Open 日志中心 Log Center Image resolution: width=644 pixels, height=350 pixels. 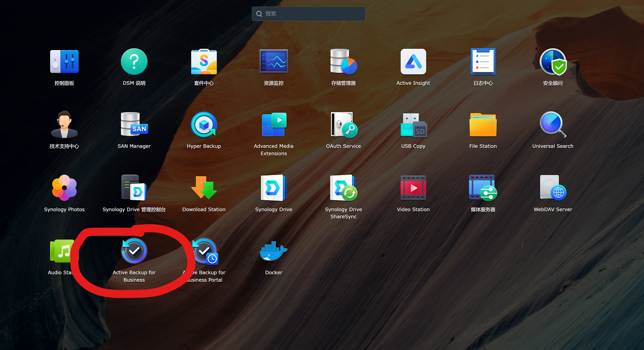click(x=483, y=62)
